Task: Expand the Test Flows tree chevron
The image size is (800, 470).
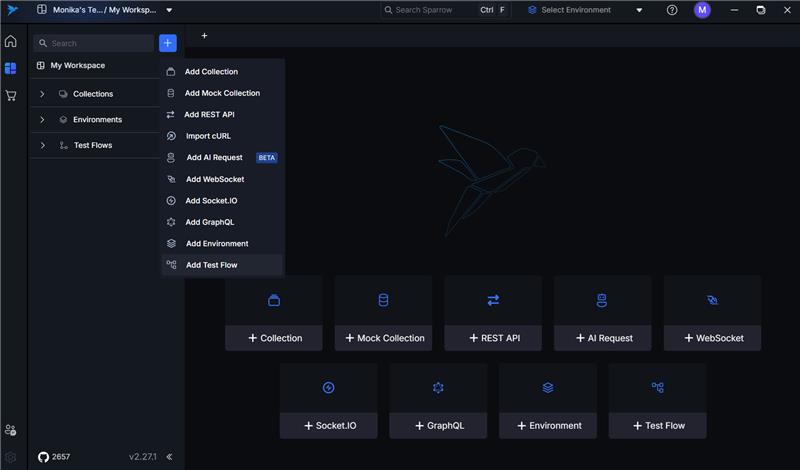Action: 42,145
